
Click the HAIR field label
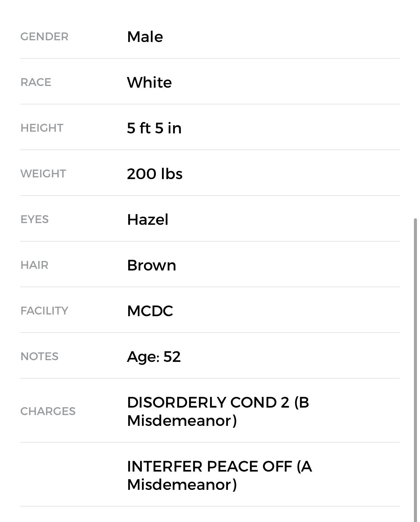(34, 265)
